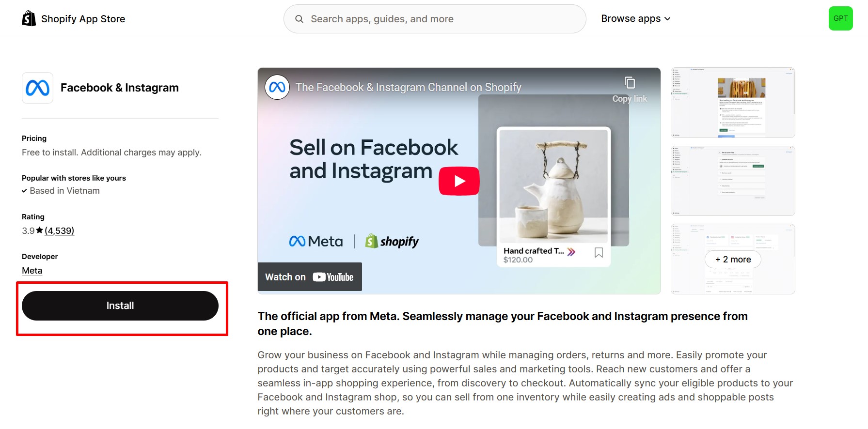The image size is (868, 429).
Task: Open the 4,539 reviews link
Action: (59, 231)
